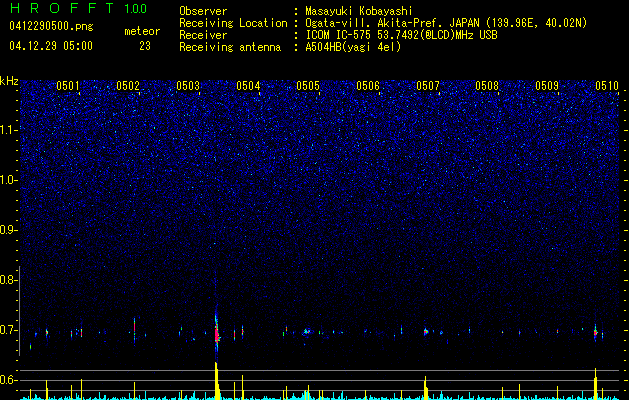Viewport: 629px width, 400px height.
Task: Click the meteor count value 23
Action: [x=145, y=46]
